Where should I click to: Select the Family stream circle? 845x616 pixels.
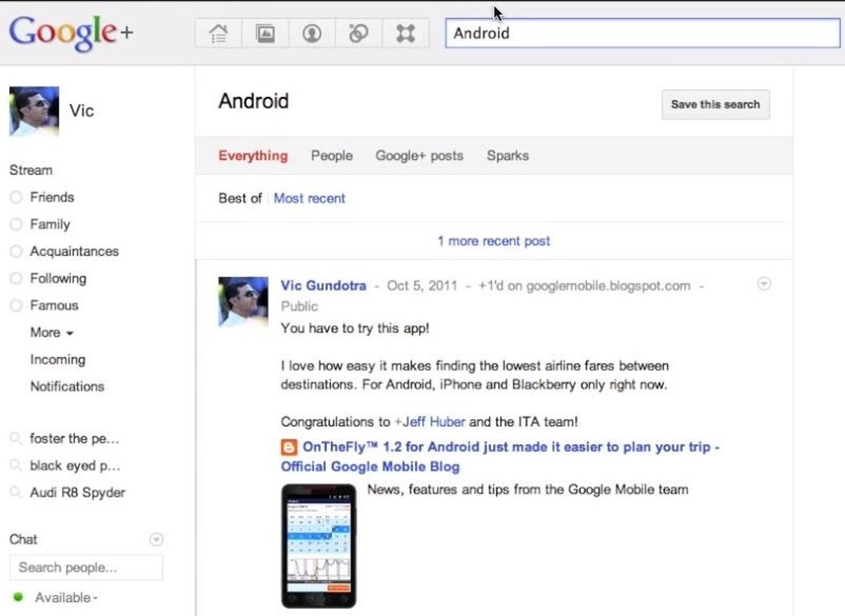16,225
